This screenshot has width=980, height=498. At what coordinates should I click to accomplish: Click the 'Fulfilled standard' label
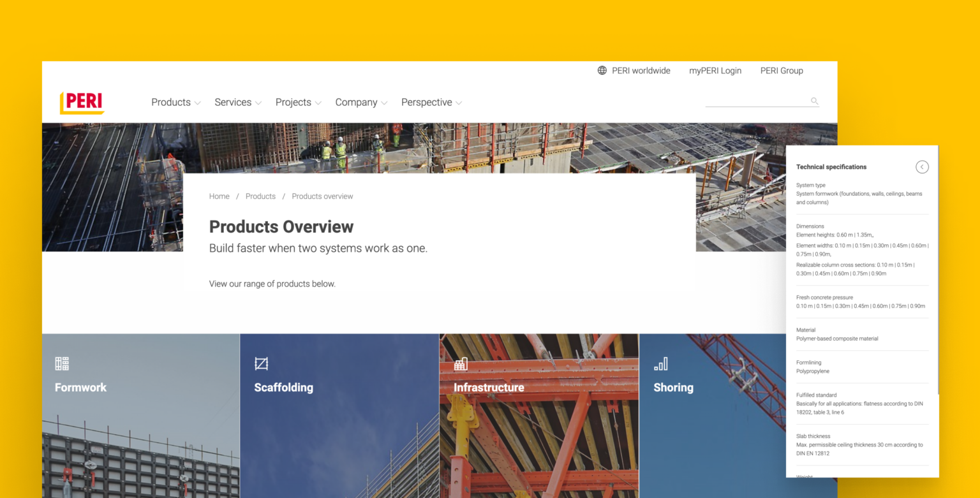coord(817,395)
